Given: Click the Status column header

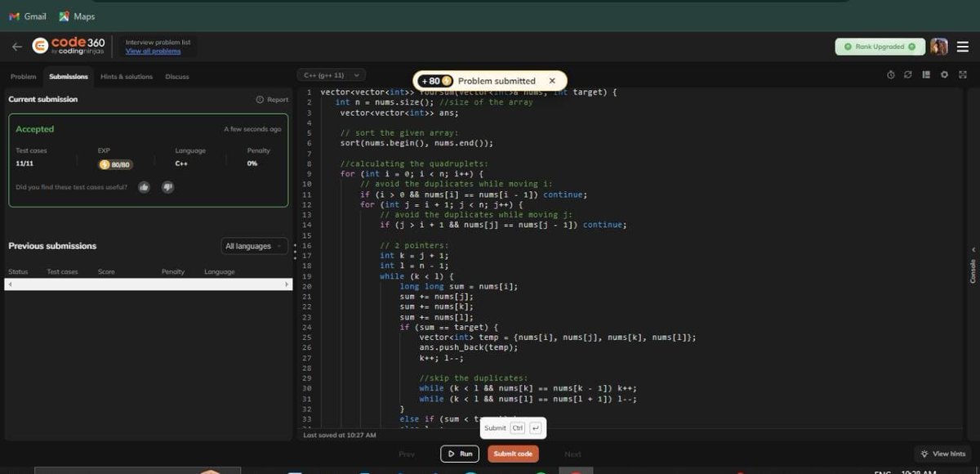Looking at the screenshot, I should [18, 271].
